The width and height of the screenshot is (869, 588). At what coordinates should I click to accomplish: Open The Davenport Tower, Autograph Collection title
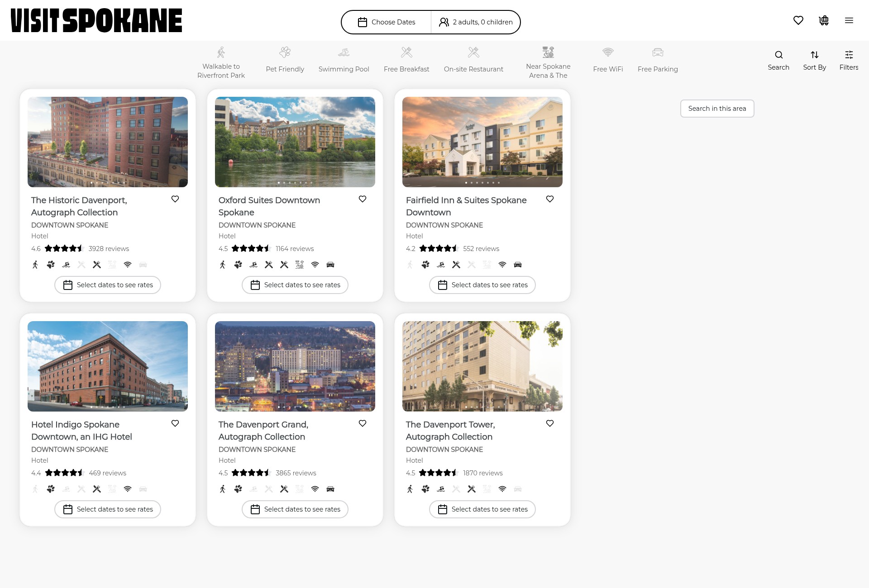pos(450,431)
